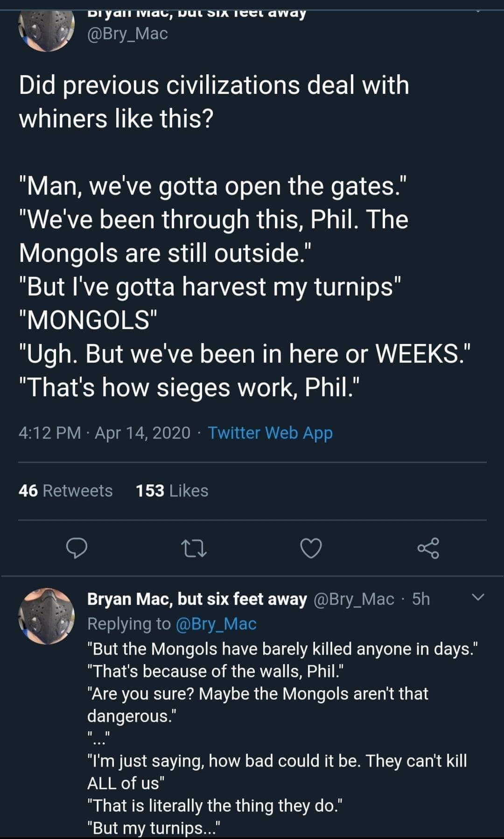Expand the chevron menu on the reply tweet
The width and height of the screenshot is (504, 839).
(478, 597)
